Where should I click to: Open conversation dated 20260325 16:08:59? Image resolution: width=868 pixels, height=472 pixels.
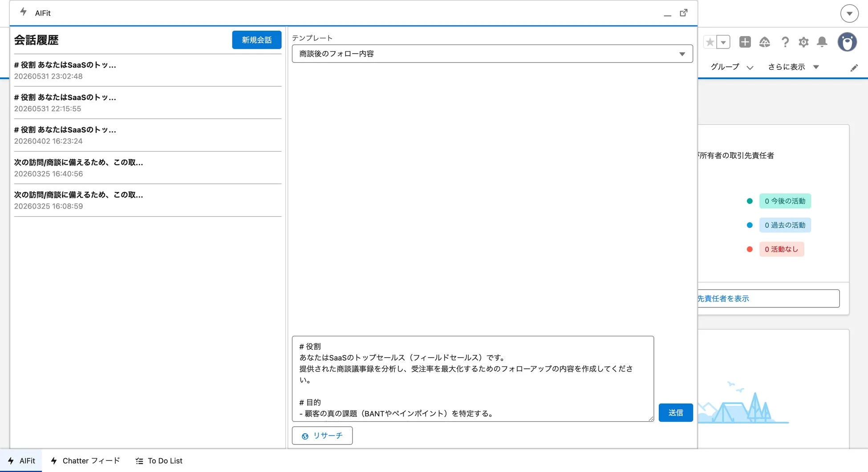pyautogui.click(x=148, y=200)
